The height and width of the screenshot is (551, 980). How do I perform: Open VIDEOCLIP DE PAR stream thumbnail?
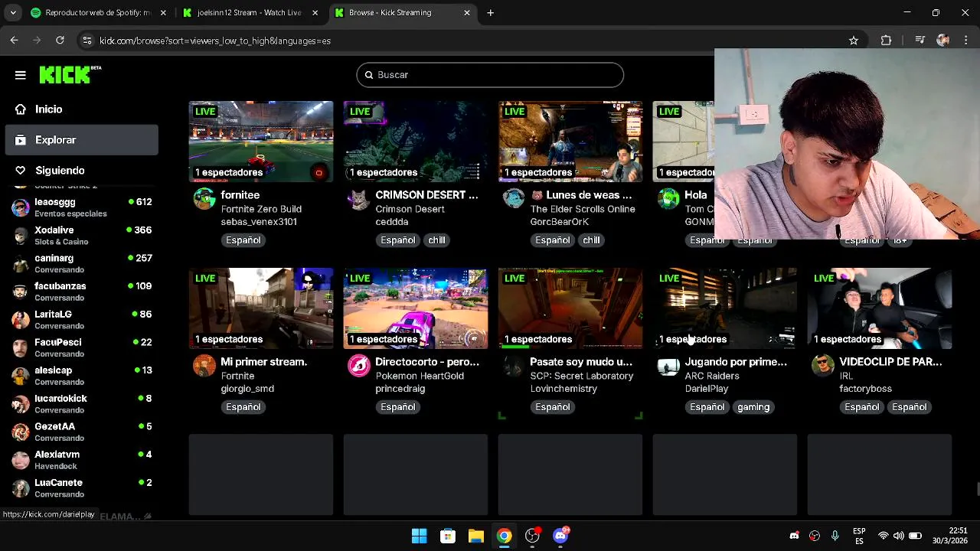coord(880,308)
